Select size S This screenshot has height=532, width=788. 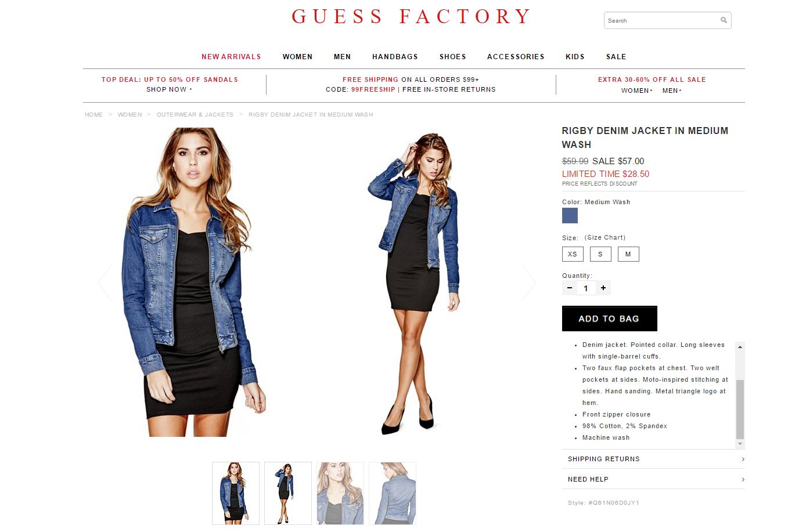(x=600, y=254)
